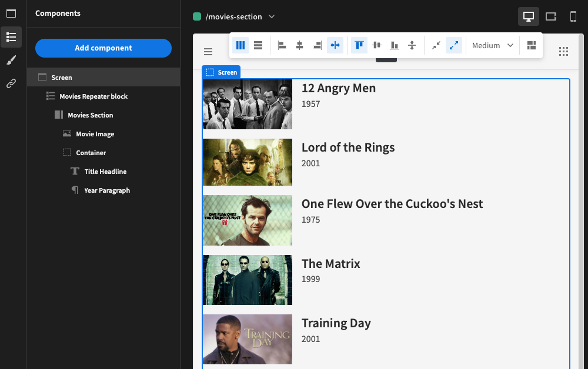Align content to the bottom vertically
Screen dimensions: 588x369
[395, 45]
